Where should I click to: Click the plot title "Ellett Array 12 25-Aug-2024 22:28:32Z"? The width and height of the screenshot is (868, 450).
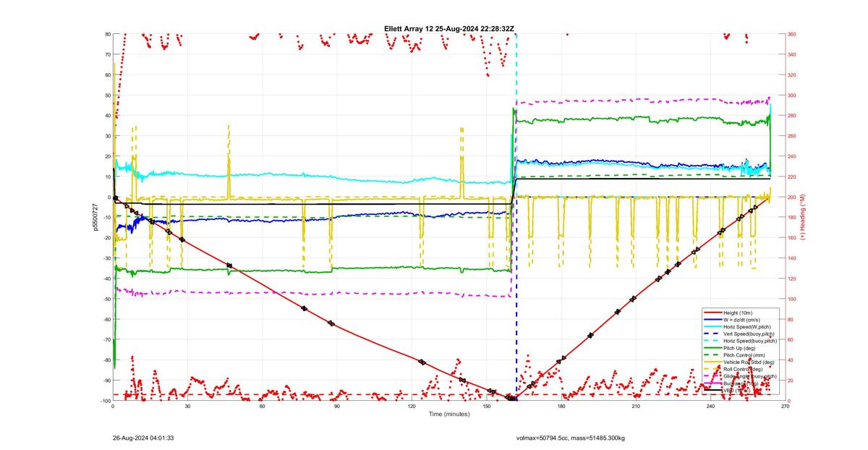(449, 29)
